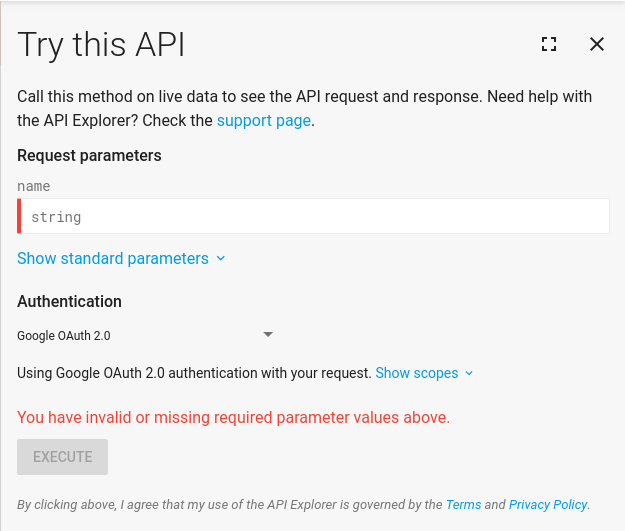
Task: Click the red invalid parameter error message
Action: point(233,417)
